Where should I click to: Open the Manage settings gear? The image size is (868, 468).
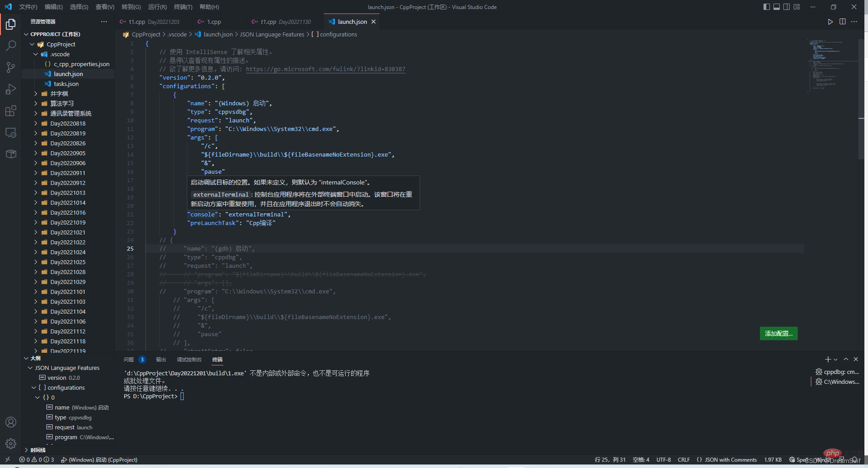pos(11,444)
